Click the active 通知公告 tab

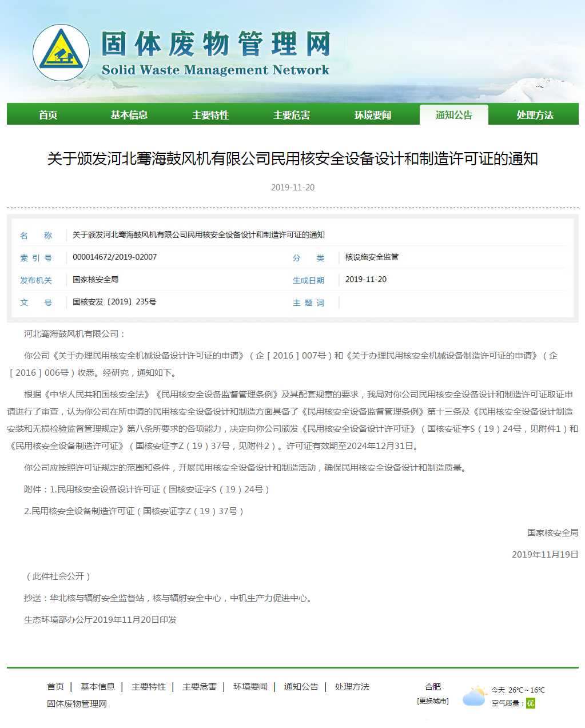(x=454, y=115)
